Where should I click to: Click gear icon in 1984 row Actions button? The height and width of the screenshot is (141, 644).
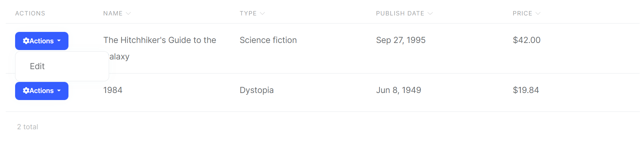[26, 91]
